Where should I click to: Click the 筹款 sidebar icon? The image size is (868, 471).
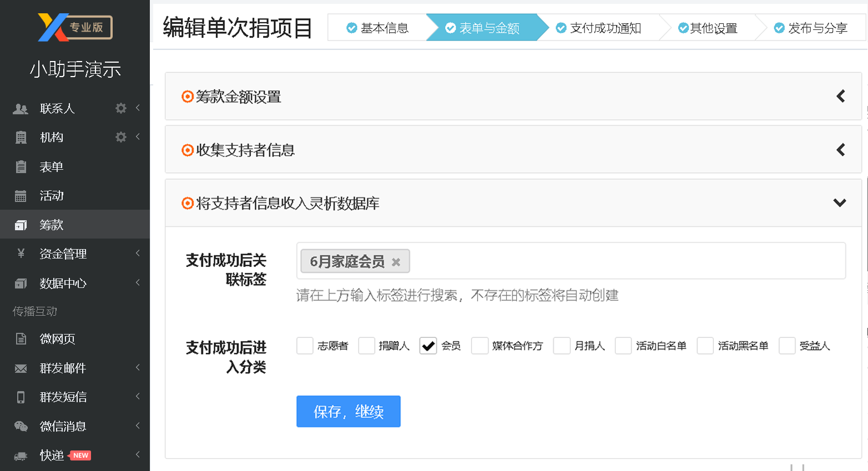[21, 225]
